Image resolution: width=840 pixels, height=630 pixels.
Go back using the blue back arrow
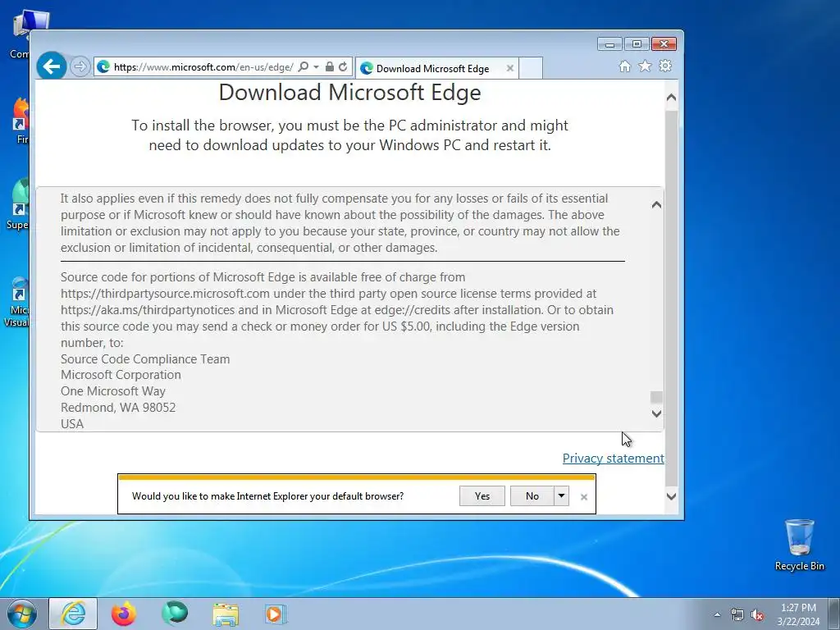point(52,66)
